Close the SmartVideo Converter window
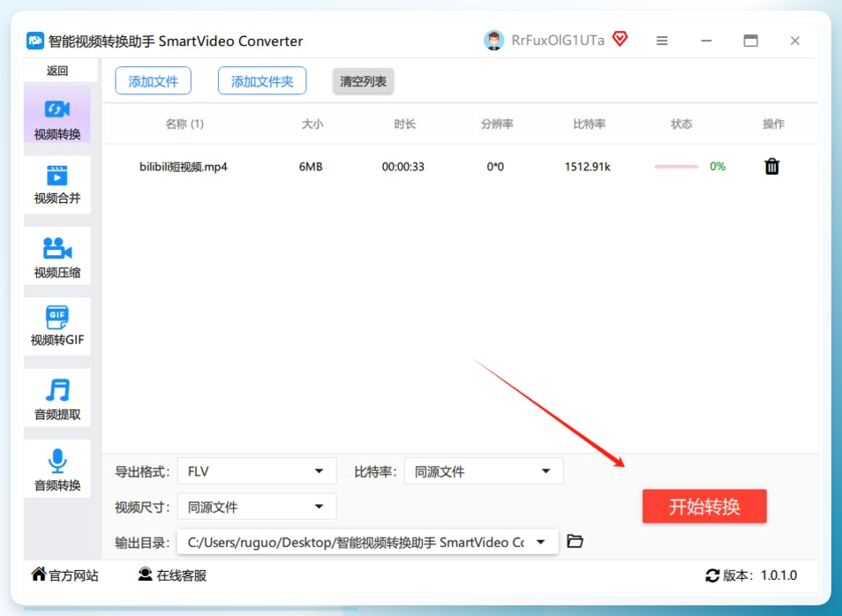The height and width of the screenshot is (616, 842). (795, 41)
